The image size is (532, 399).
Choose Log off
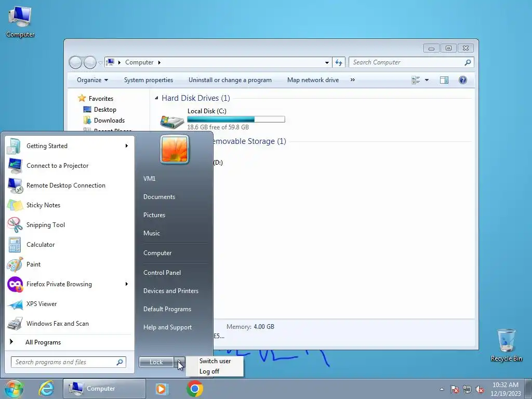point(209,371)
